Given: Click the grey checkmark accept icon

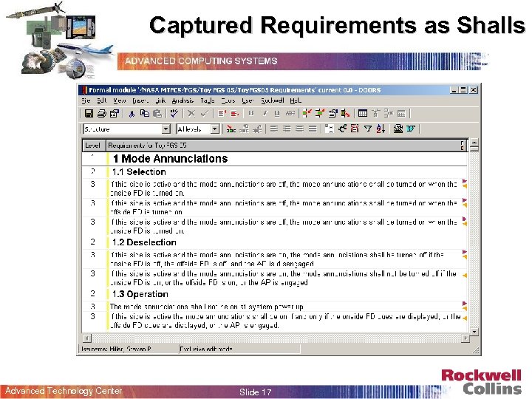Looking at the screenshot, I should click(204, 113).
